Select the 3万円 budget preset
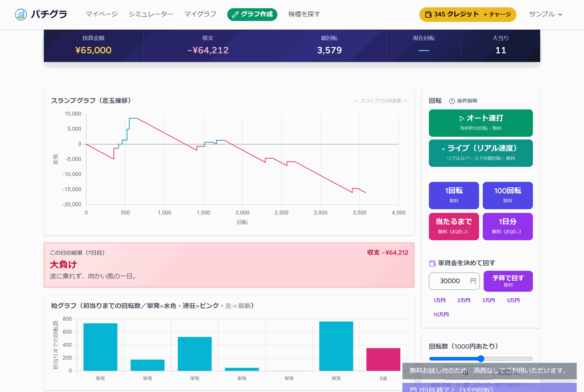 tap(488, 300)
